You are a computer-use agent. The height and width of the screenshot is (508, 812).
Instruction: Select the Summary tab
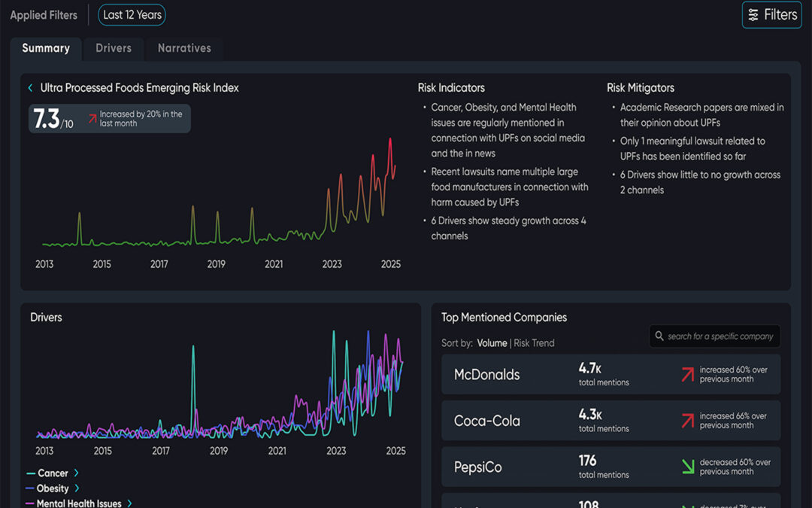coord(46,48)
